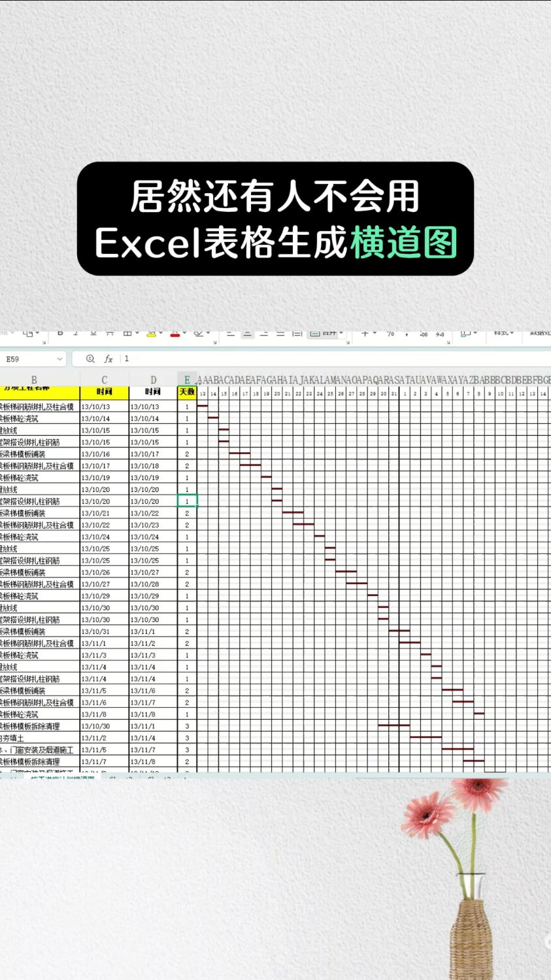
Task: Open the Insert Function fx icon
Action: click(x=109, y=359)
